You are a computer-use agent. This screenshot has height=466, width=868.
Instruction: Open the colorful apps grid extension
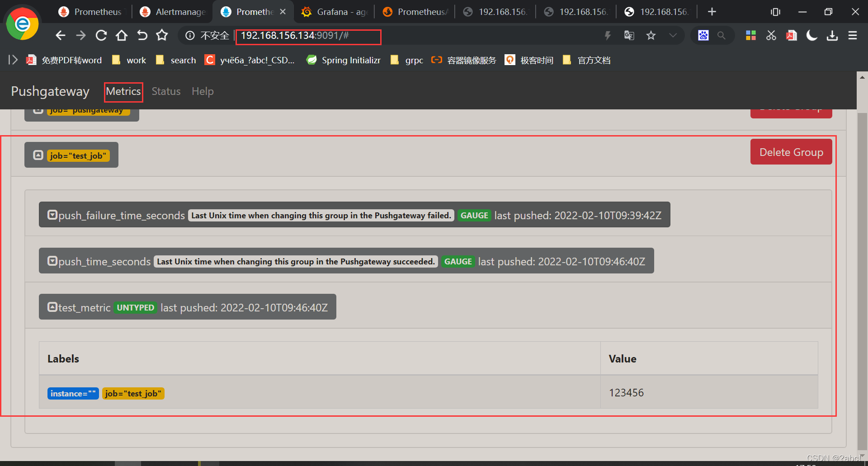(751, 35)
